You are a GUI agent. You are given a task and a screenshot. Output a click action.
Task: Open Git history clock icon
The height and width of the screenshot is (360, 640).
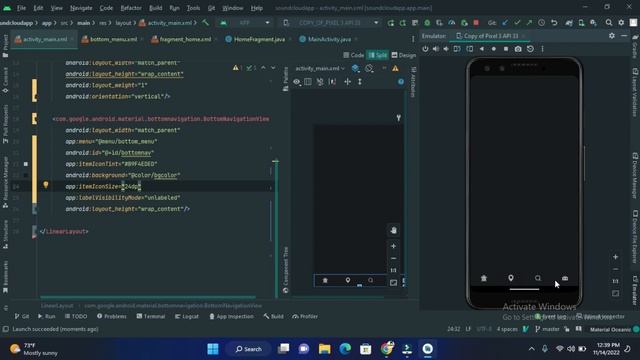click(541, 23)
